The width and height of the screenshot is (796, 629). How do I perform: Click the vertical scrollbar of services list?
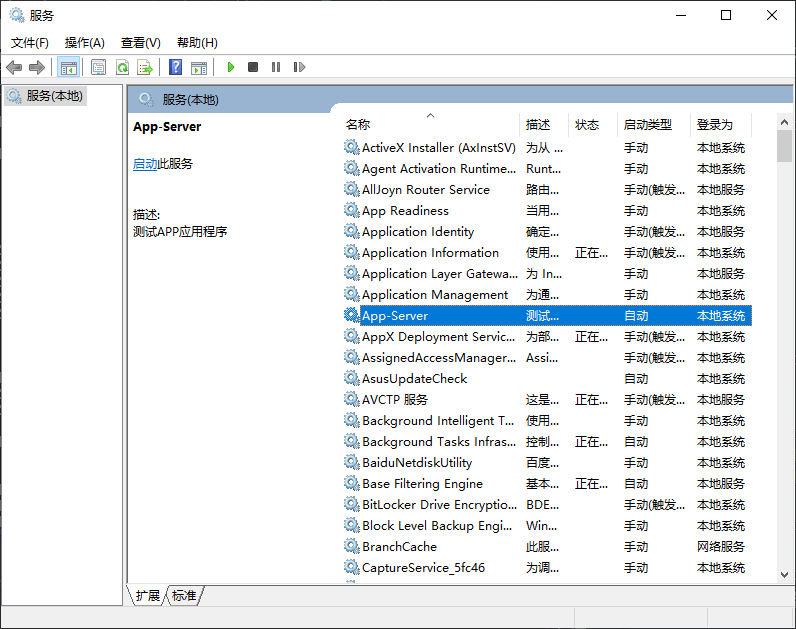coord(784,350)
